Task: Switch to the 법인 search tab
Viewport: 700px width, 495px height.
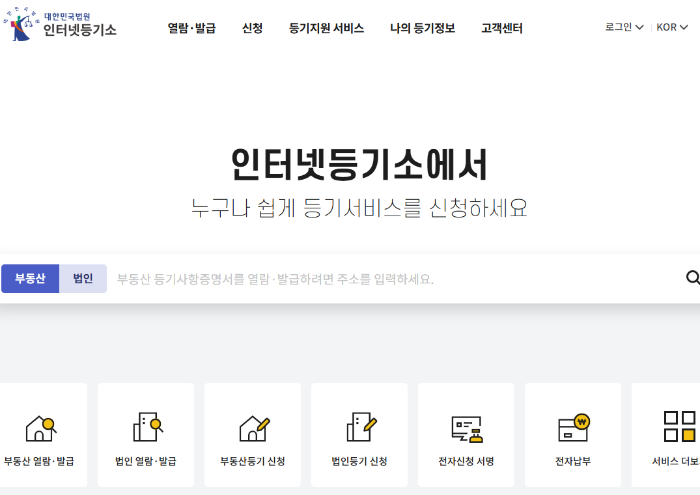Action: (x=83, y=279)
